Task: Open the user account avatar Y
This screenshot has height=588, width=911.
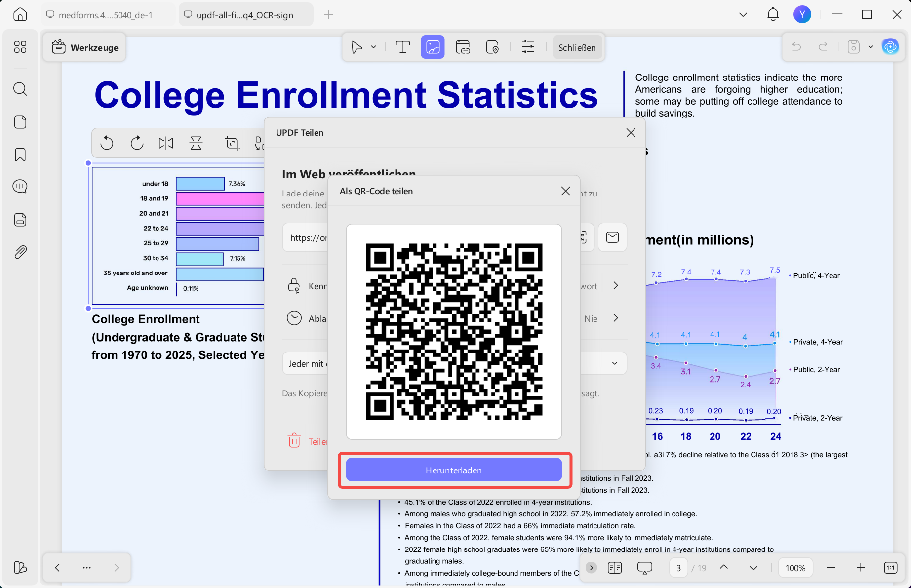Action: pos(802,15)
